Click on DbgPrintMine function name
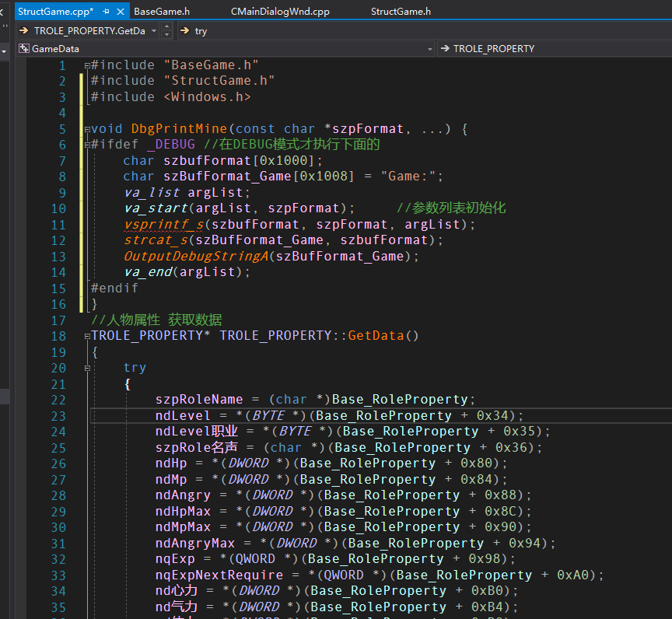Viewport: 672px width, 619px height. pyautogui.click(x=179, y=128)
